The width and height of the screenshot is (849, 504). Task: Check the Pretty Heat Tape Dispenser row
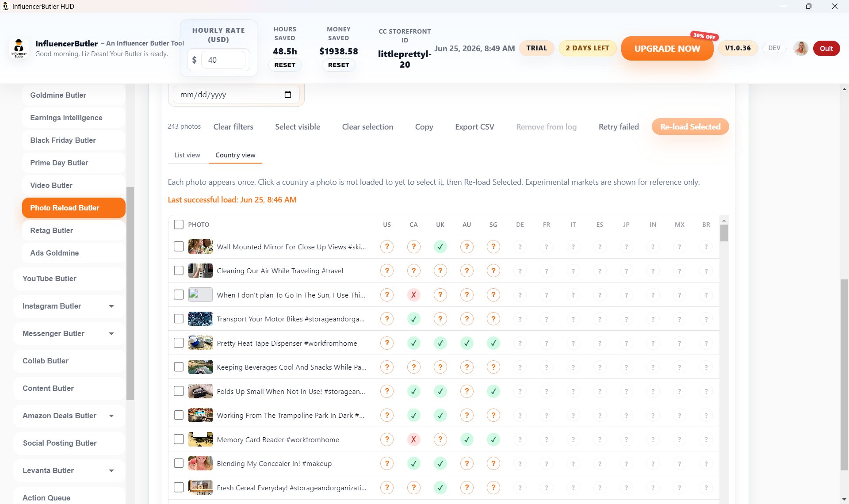click(x=179, y=343)
